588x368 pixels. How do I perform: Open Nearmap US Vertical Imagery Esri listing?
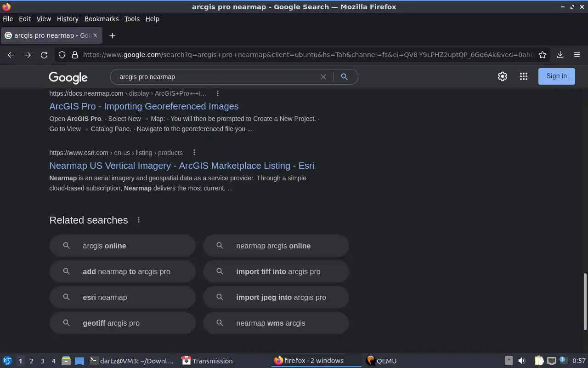click(x=181, y=166)
